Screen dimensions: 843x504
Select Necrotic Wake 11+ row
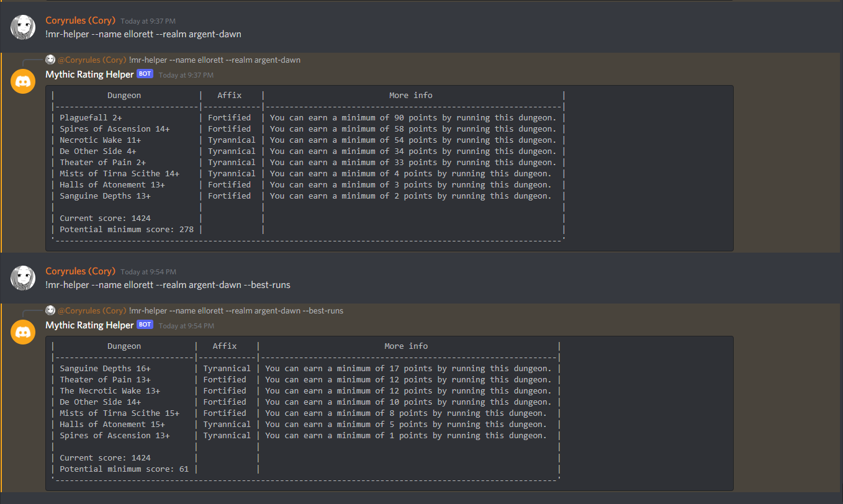(x=308, y=140)
